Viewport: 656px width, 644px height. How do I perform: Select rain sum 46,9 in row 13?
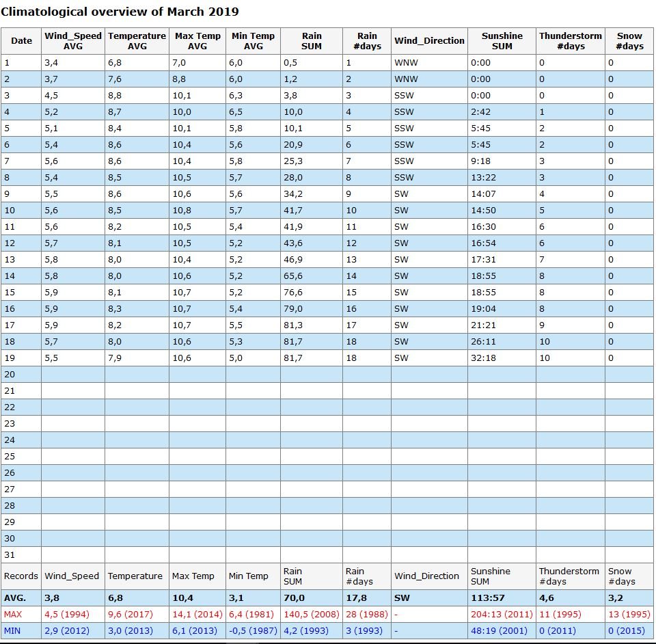coord(293,259)
